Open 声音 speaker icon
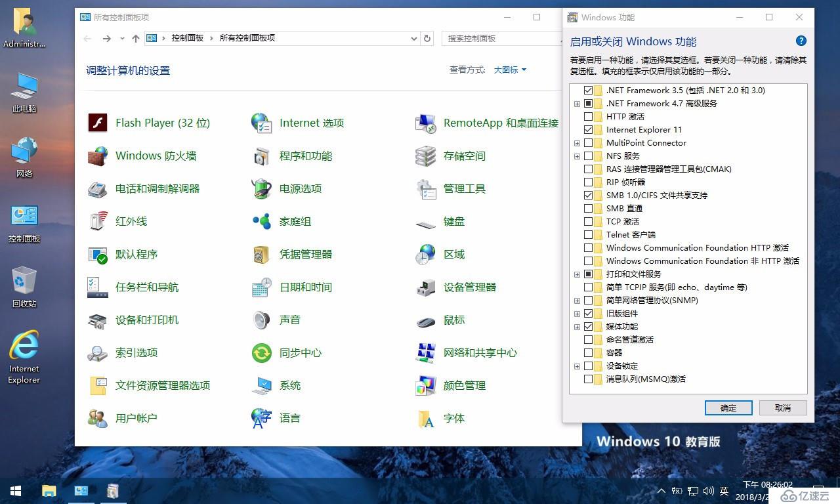840x504 pixels. click(x=262, y=320)
